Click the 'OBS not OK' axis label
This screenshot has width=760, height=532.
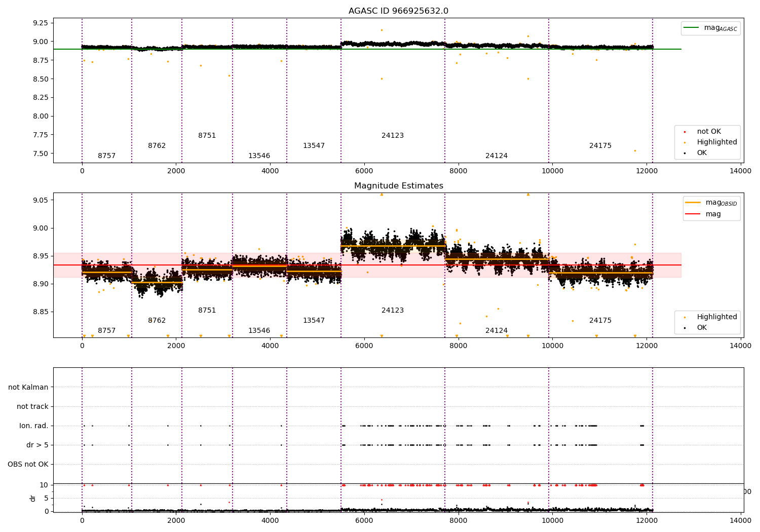click(x=28, y=464)
